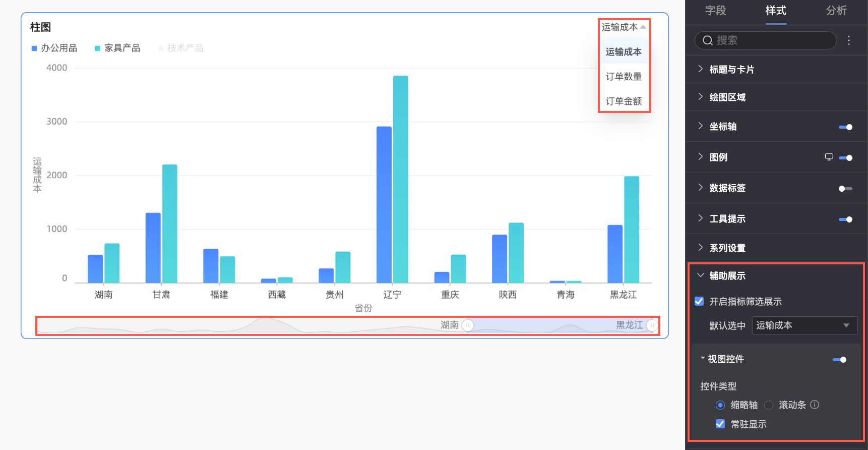Expand the 坐标轴 section chevron
Image resolution: width=868 pixels, height=450 pixels.
click(700, 126)
